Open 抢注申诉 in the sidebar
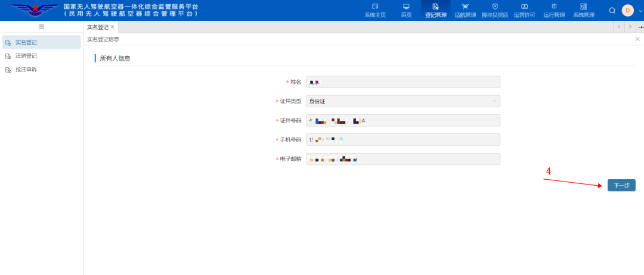644x275 pixels. point(26,70)
